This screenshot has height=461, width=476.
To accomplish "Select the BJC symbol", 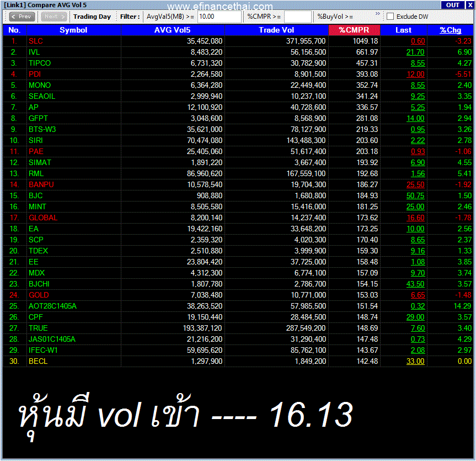I will click(35, 195).
